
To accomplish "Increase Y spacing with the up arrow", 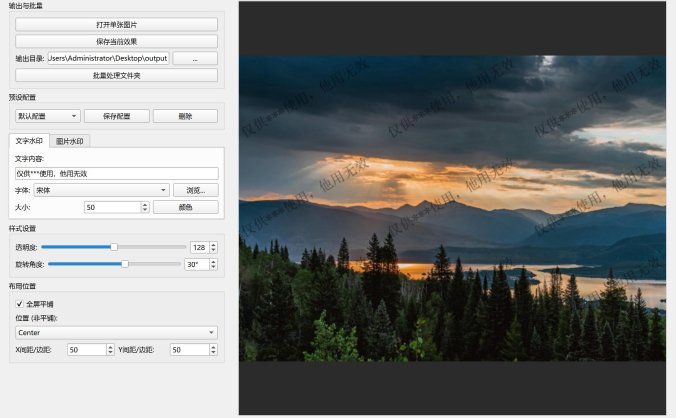I will point(213,347).
